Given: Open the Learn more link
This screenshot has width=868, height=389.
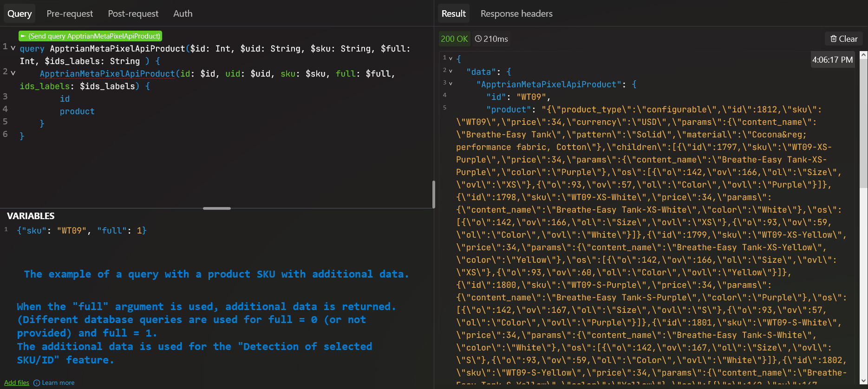Looking at the screenshot, I should click(x=54, y=383).
